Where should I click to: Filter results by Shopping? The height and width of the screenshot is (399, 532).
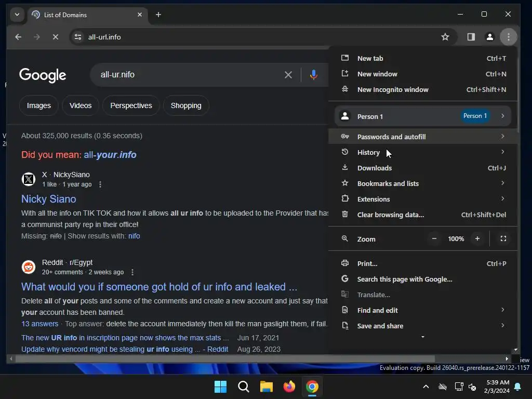pyautogui.click(x=186, y=105)
